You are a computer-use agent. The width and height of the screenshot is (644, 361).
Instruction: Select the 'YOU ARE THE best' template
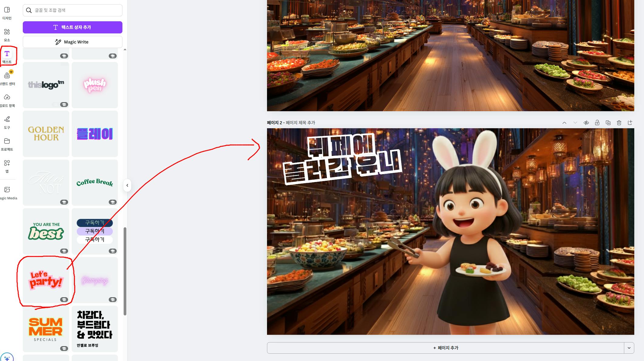pyautogui.click(x=46, y=231)
